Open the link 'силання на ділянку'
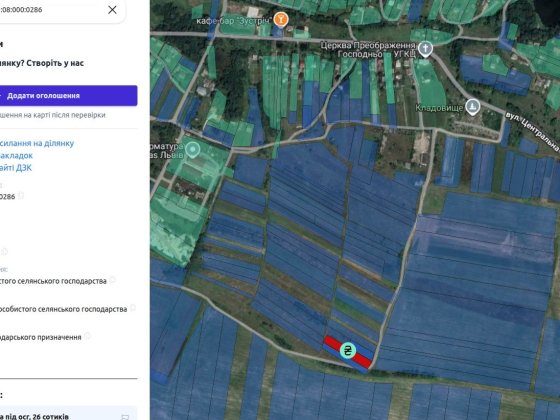This screenshot has height=420, width=560. [37, 143]
